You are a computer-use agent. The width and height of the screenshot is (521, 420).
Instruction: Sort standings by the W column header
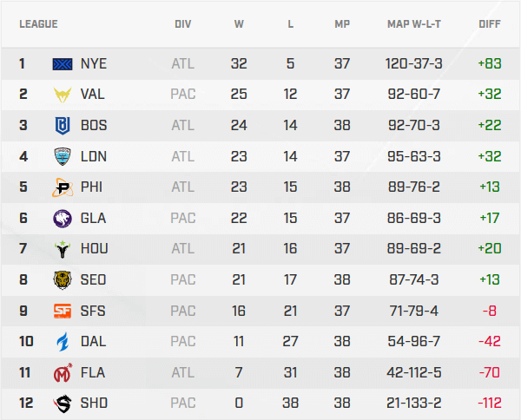239,23
